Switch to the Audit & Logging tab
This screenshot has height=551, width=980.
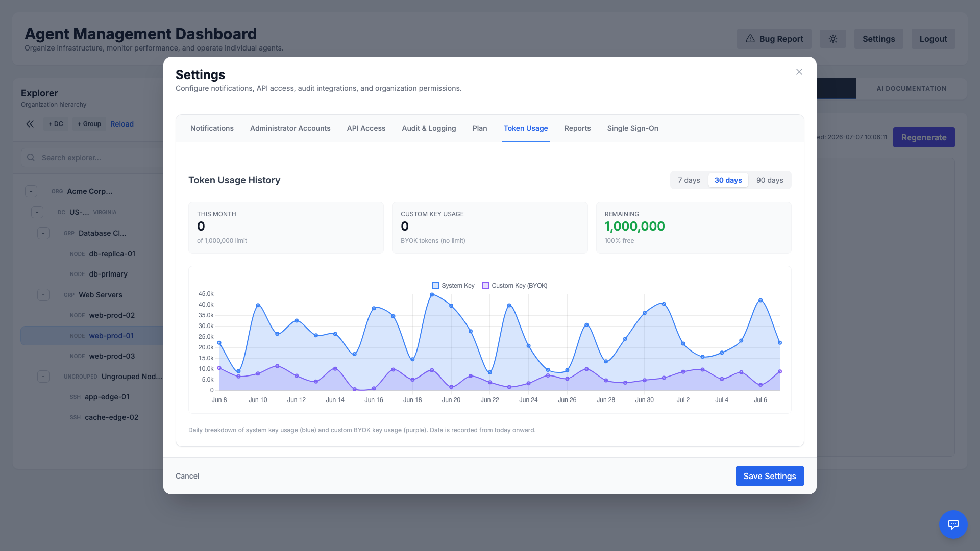429,128
